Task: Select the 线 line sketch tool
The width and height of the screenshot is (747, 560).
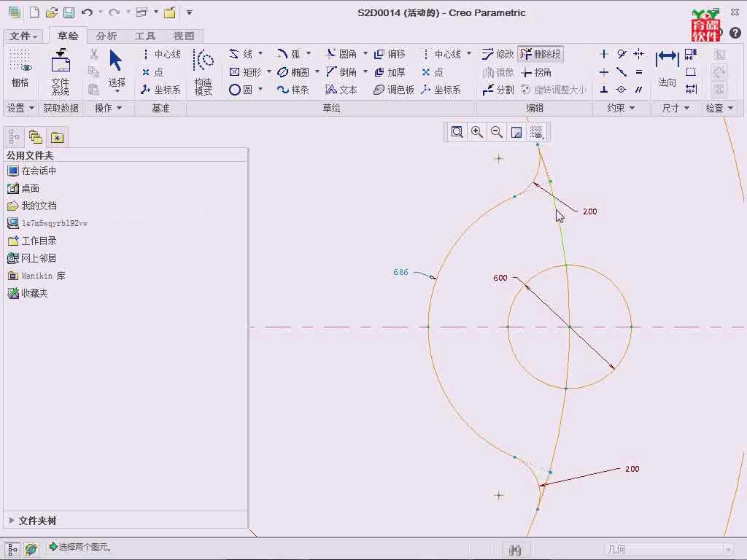Action: point(241,54)
